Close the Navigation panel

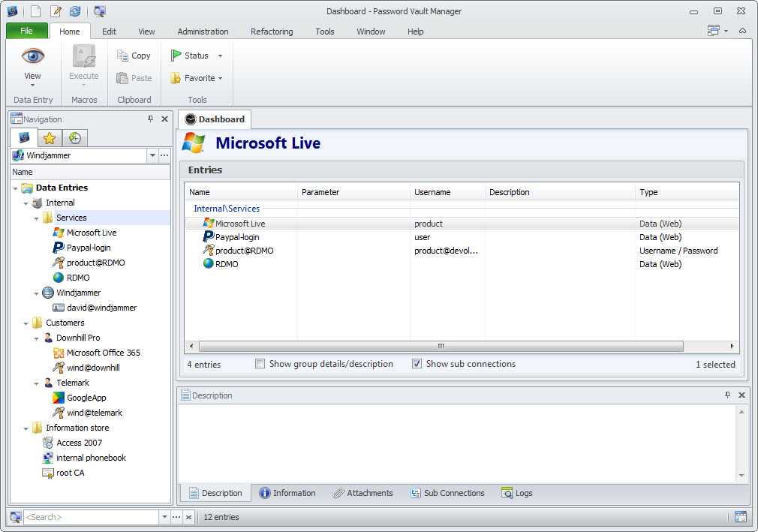click(164, 119)
